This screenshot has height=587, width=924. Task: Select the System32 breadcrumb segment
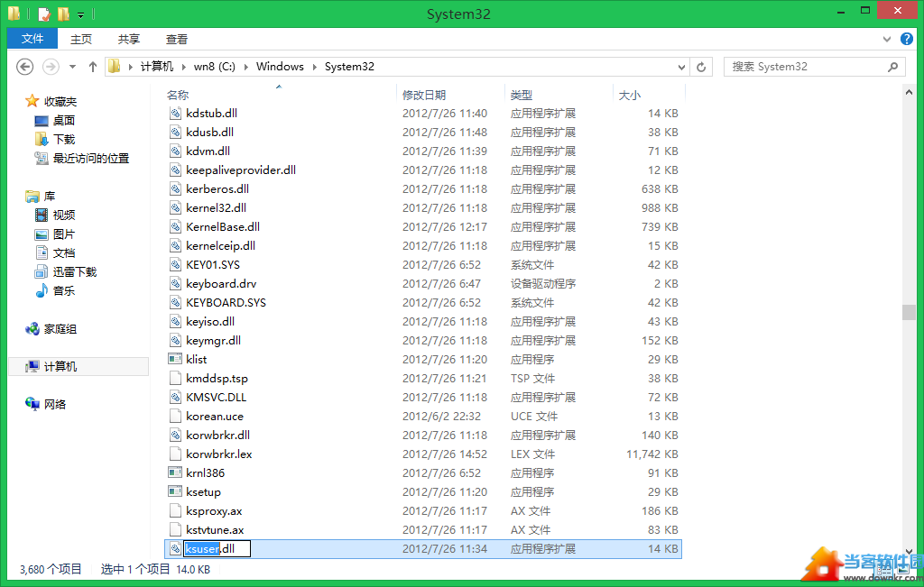click(x=349, y=67)
